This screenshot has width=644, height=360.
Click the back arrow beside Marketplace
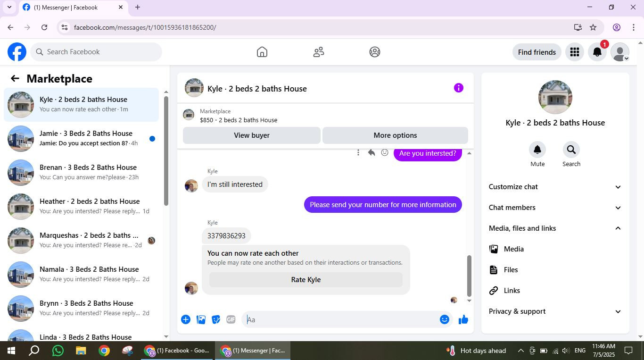pos(15,79)
